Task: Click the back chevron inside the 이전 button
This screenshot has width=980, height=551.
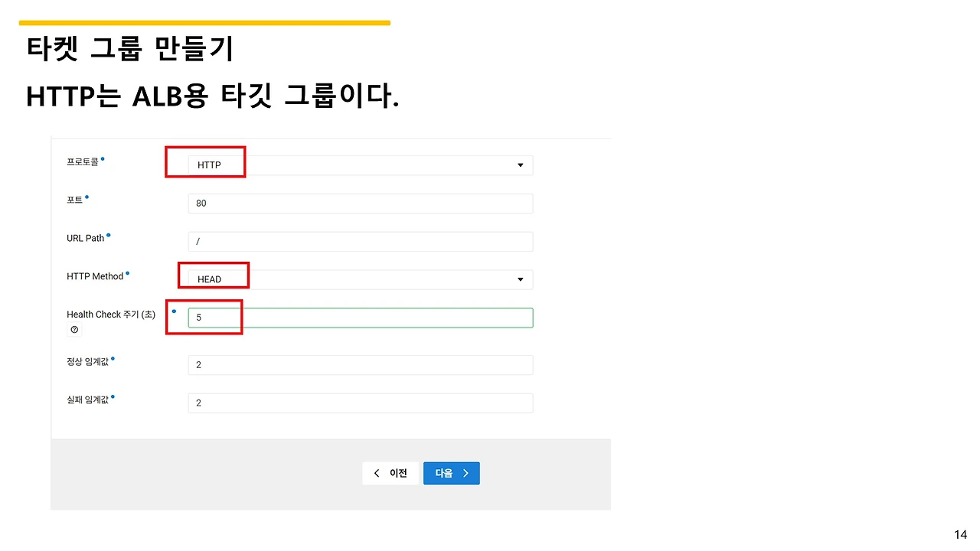Action: click(x=377, y=473)
